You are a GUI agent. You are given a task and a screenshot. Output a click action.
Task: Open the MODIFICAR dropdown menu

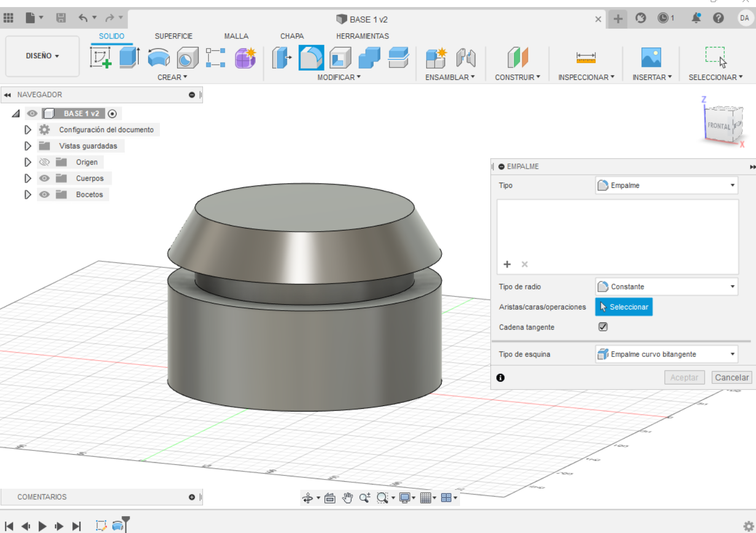(x=339, y=77)
